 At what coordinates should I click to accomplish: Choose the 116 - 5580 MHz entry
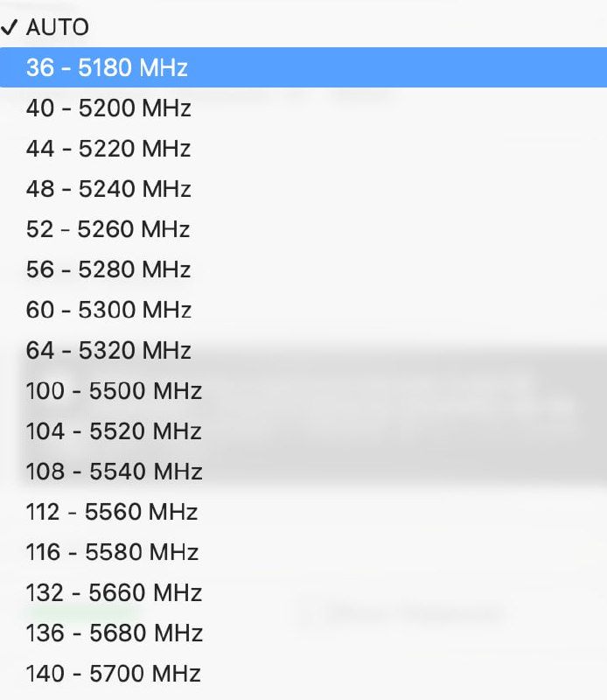(112, 552)
